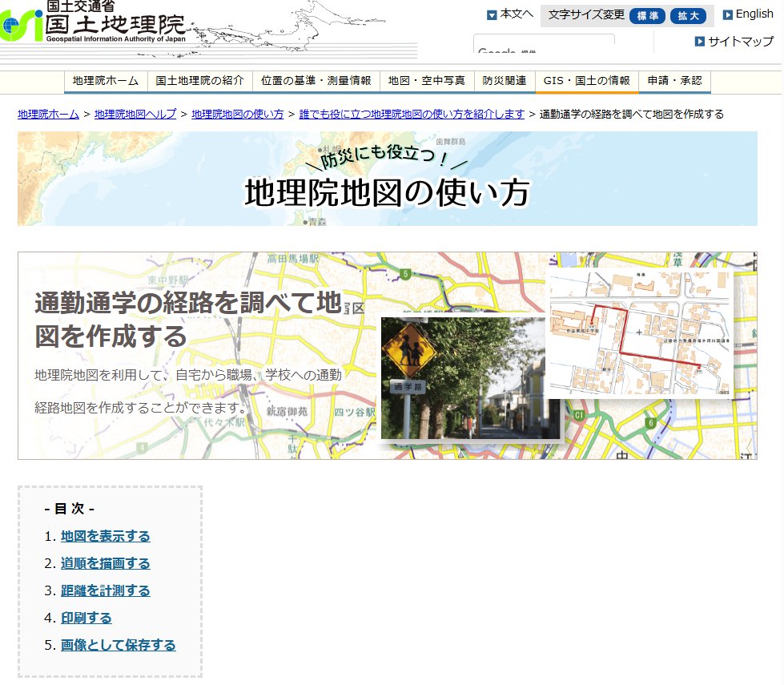Select the 拡大 font size option
The width and height of the screenshot is (784, 685).
pyautogui.click(x=687, y=15)
